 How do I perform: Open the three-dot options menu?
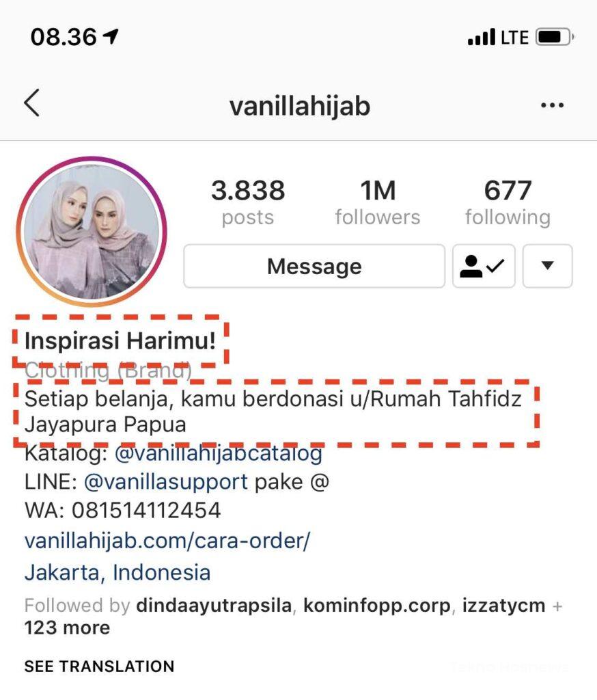(x=552, y=105)
